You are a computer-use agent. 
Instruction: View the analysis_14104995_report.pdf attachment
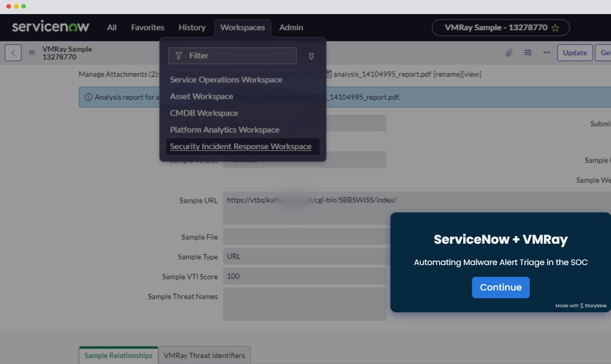pos(472,74)
